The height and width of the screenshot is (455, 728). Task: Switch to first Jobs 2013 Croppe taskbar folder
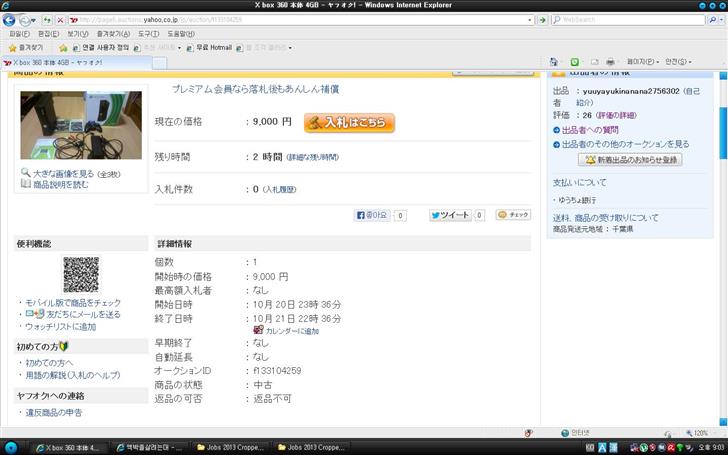[x=230, y=448]
